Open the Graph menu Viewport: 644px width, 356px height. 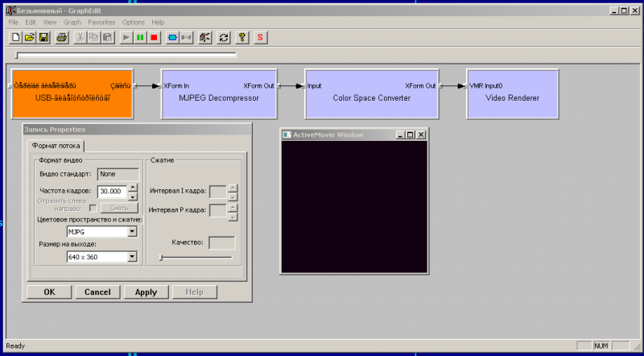[72, 23]
